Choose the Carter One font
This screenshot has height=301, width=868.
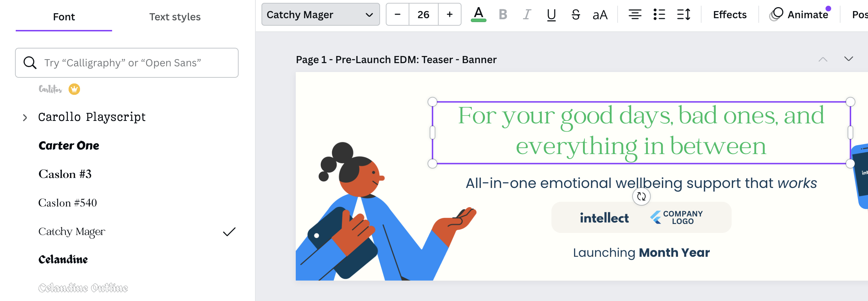point(69,146)
